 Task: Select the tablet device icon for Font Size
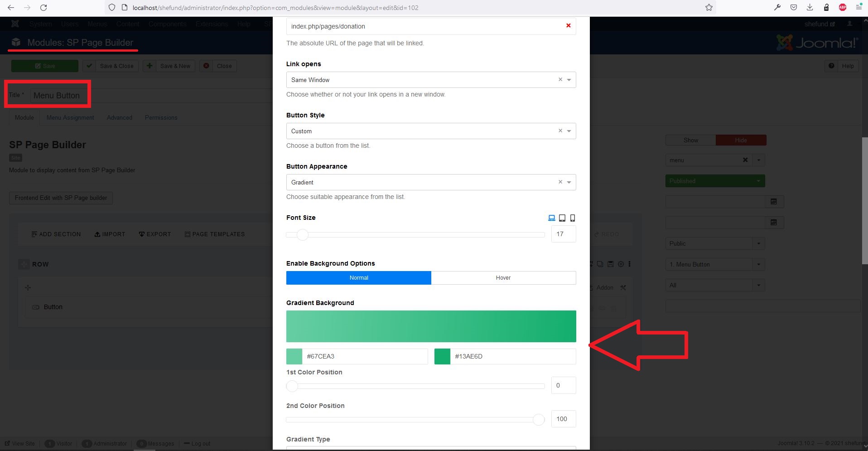coord(562,218)
